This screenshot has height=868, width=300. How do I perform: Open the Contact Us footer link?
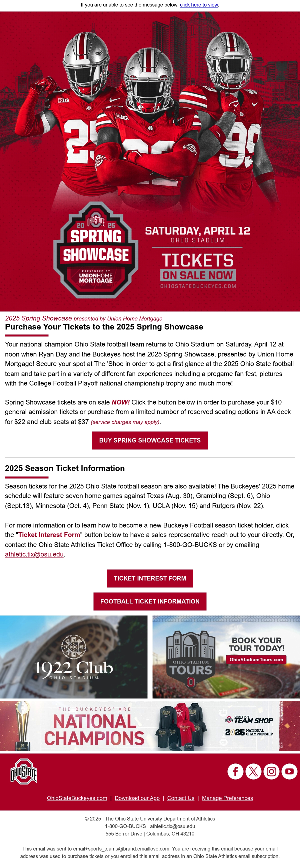[x=181, y=798]
